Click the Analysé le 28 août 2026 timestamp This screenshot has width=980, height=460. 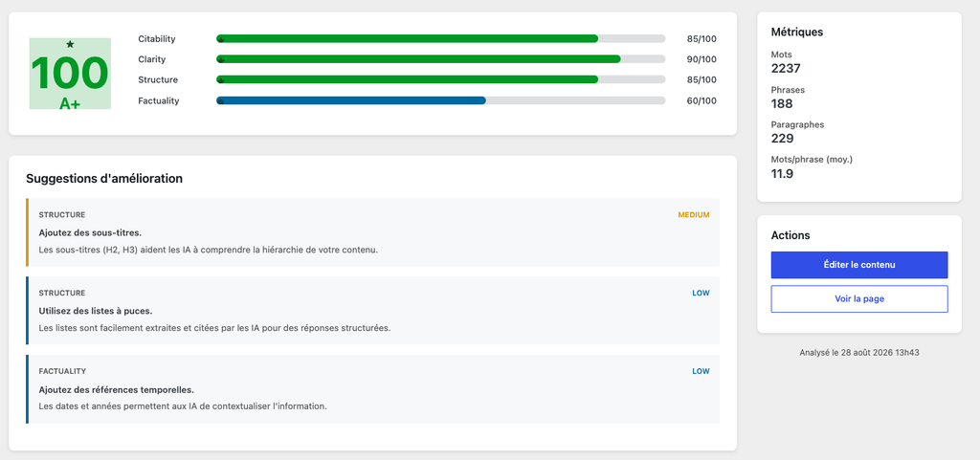pyautogui.click(x=859, y=353)
